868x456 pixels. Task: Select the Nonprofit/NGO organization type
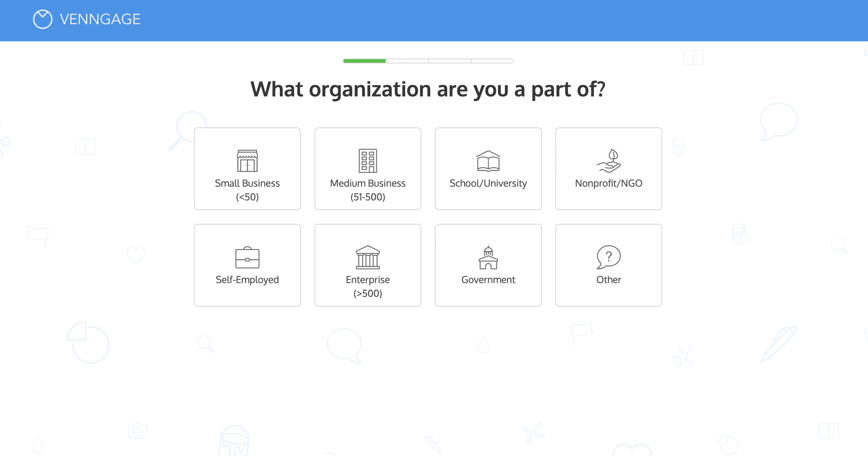tap(608, 169)
